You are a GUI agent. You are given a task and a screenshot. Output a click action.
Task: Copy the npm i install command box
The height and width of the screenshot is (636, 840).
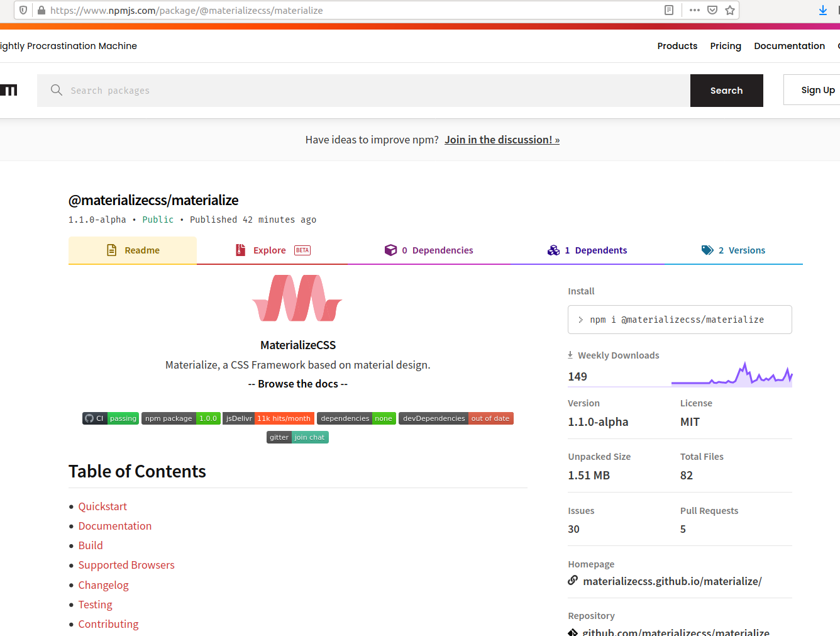pyautogui.click(x=680, y=320)
